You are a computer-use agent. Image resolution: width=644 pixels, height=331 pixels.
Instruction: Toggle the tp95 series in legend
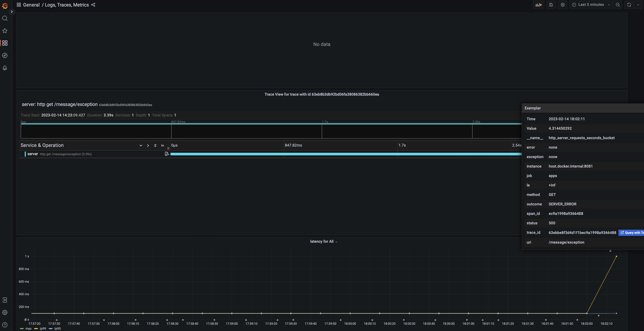[57, 328]
